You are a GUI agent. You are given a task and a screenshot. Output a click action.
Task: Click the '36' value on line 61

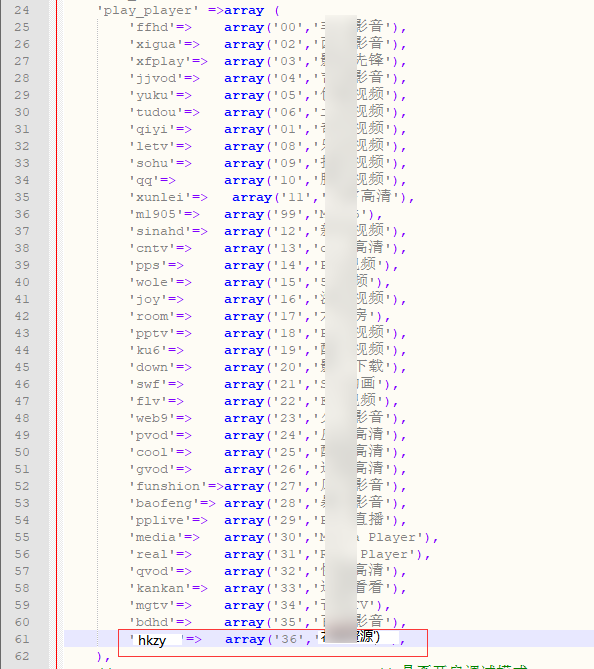click(289, 640)
